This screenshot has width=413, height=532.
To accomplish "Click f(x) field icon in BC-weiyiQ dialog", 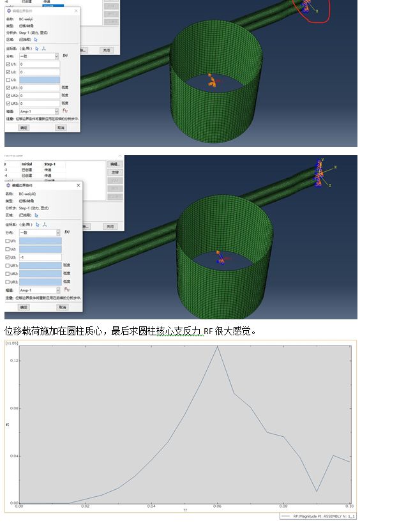I will [66, 232].
